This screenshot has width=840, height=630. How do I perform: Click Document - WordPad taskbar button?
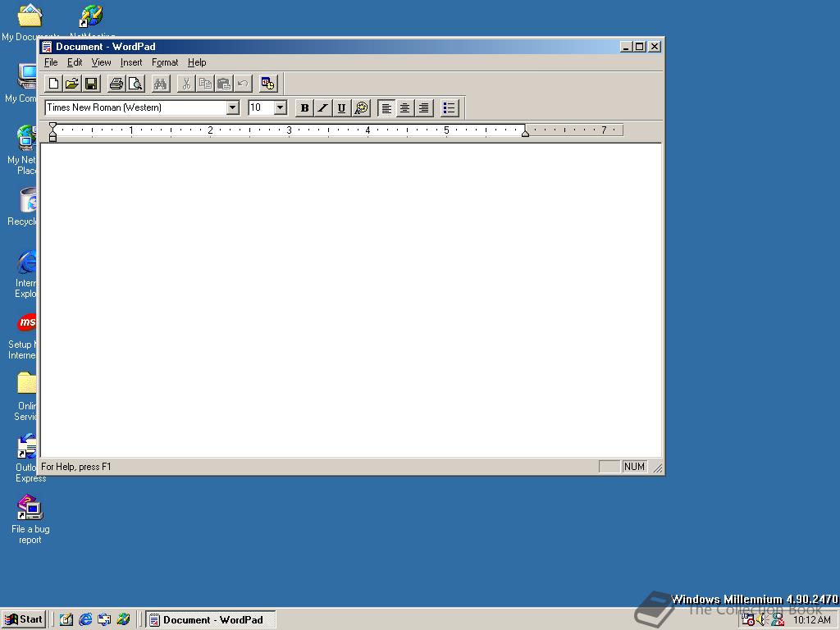tap(211, 620)
